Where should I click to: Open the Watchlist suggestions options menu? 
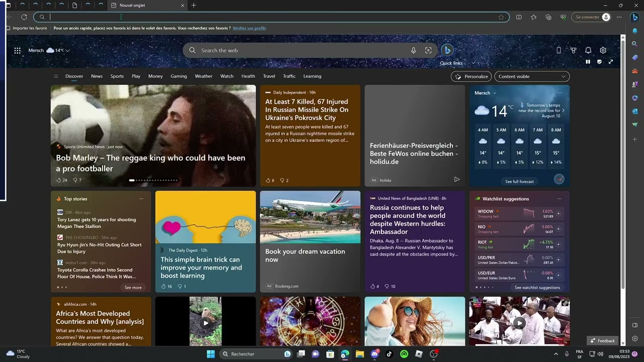[559, 199]
